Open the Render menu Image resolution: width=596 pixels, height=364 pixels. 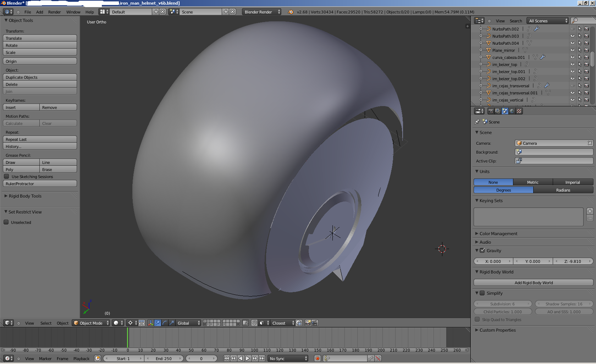coord(55,12)
